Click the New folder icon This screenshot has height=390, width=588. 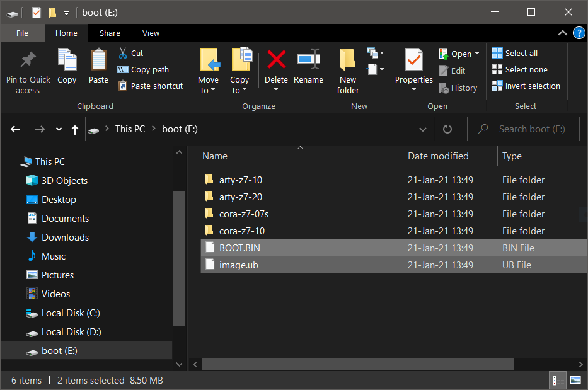(x=347, y=60)
